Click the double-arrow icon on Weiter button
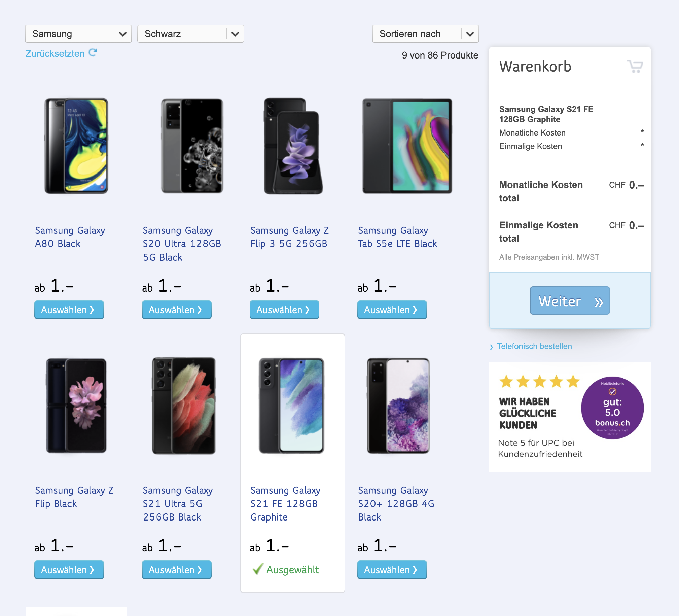The height and width of the screenshot is (616, 679). 599,302
